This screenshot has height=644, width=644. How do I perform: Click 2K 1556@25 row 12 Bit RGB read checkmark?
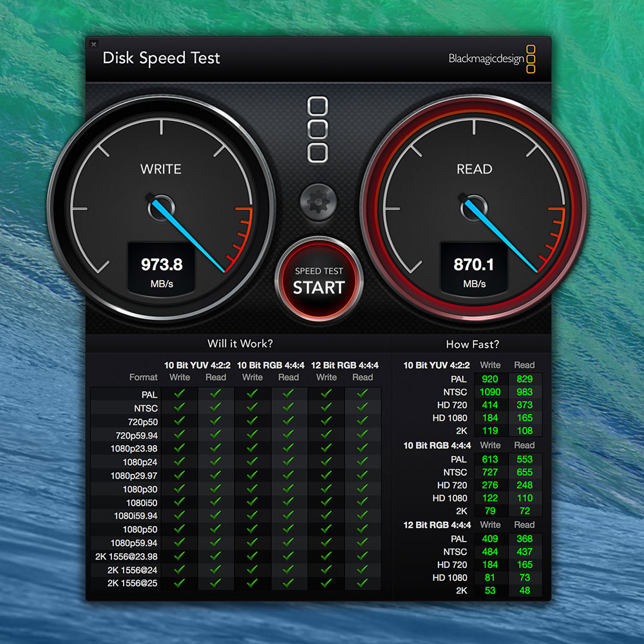pyautogui.click(x=362, y=582)
